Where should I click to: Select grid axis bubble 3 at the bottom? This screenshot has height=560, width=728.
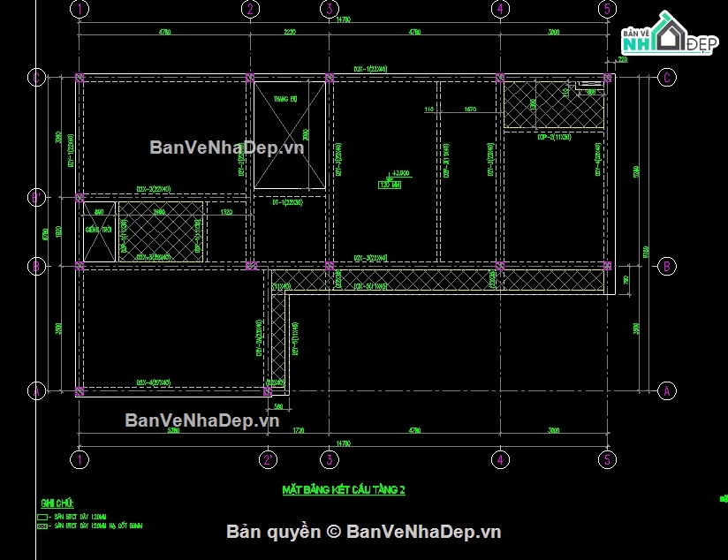pos(330,459)
